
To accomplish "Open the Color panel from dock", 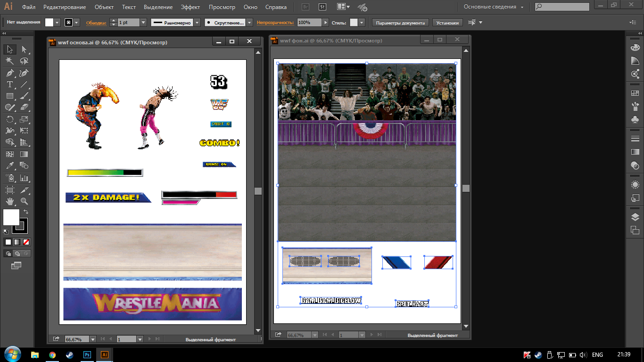I will pos(635,48).
